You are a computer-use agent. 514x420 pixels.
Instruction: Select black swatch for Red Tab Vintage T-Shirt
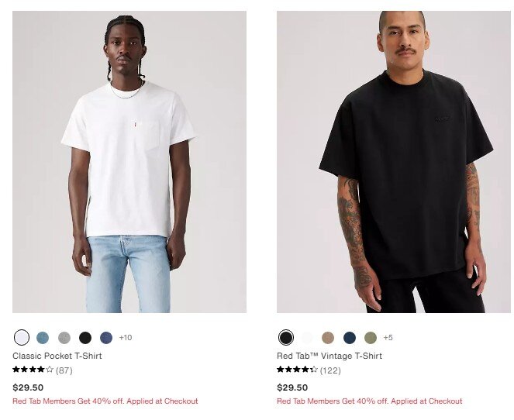click(x=286, y=337)
